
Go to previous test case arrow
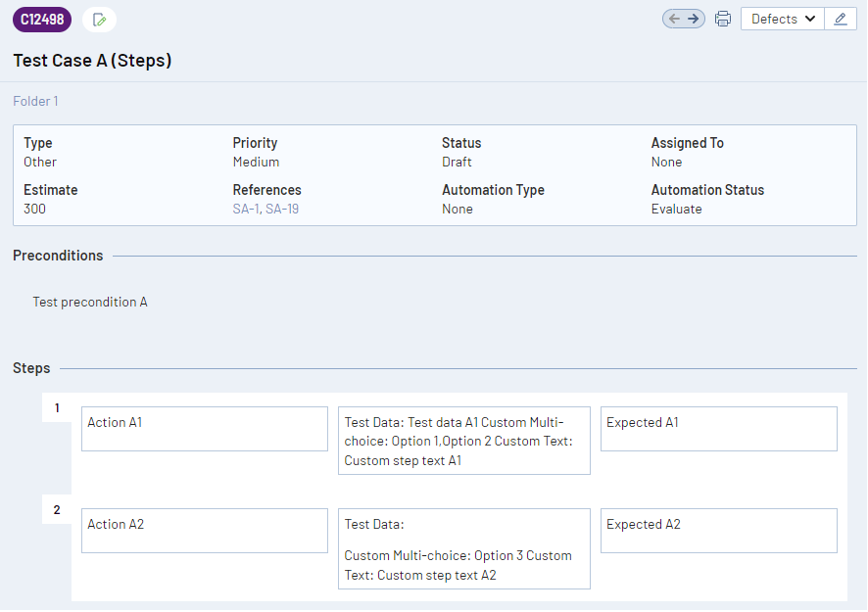coord(674,19)
